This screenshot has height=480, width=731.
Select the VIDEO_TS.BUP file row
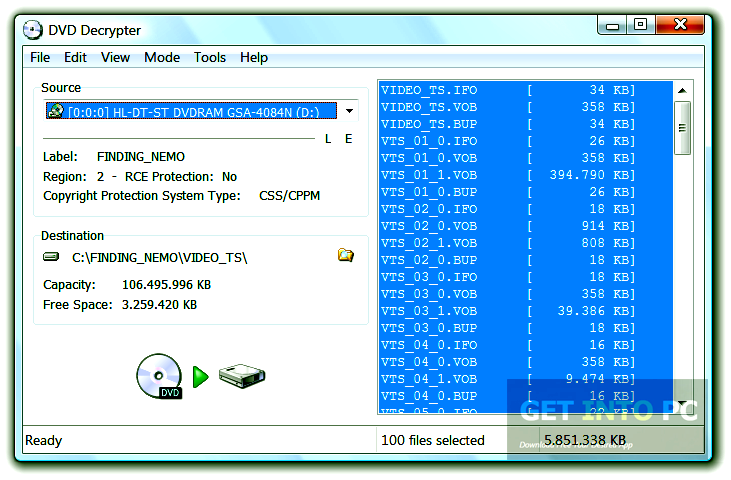tap(526, 124)
